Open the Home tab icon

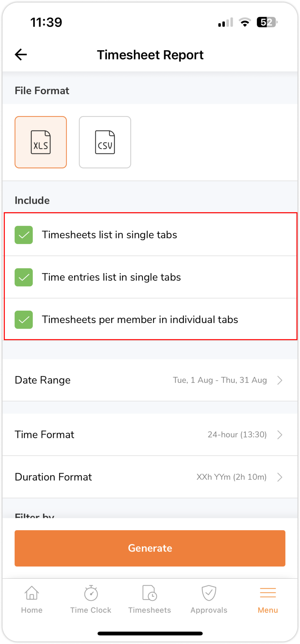(x=32, y=593)
